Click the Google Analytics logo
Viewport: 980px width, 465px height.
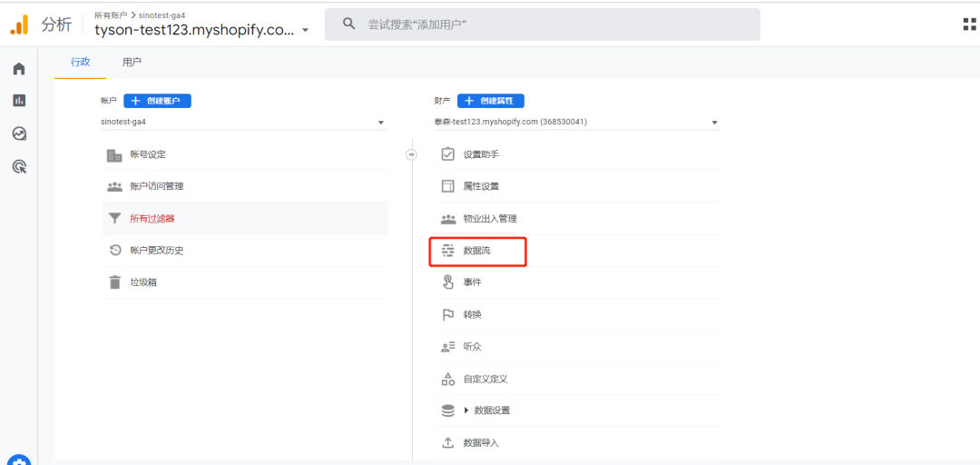(19, 25)
